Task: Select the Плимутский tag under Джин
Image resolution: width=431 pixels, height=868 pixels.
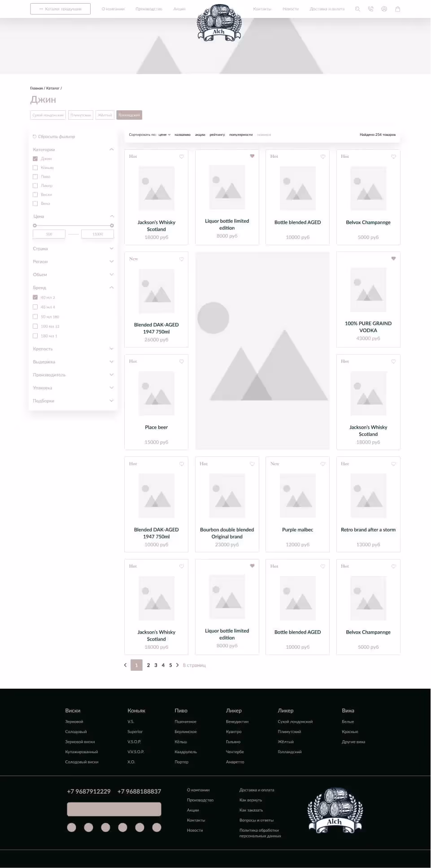Action: [x=81, y=115]
